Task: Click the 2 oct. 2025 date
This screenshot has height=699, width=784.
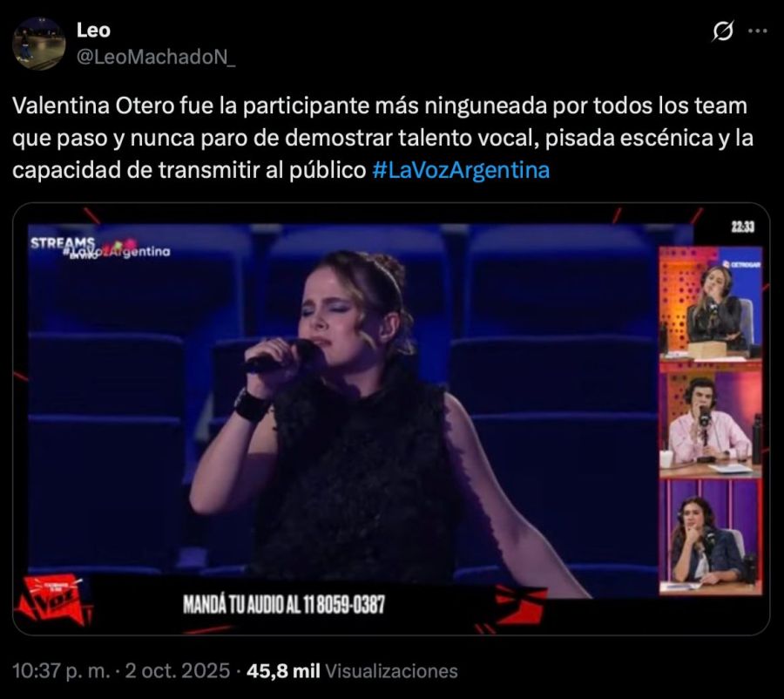Action: [178, 671]
